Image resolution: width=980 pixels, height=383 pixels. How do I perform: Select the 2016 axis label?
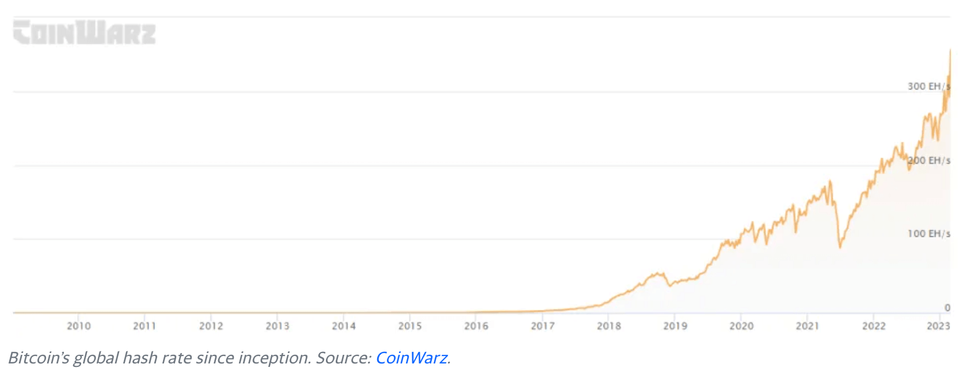[476, 326]
